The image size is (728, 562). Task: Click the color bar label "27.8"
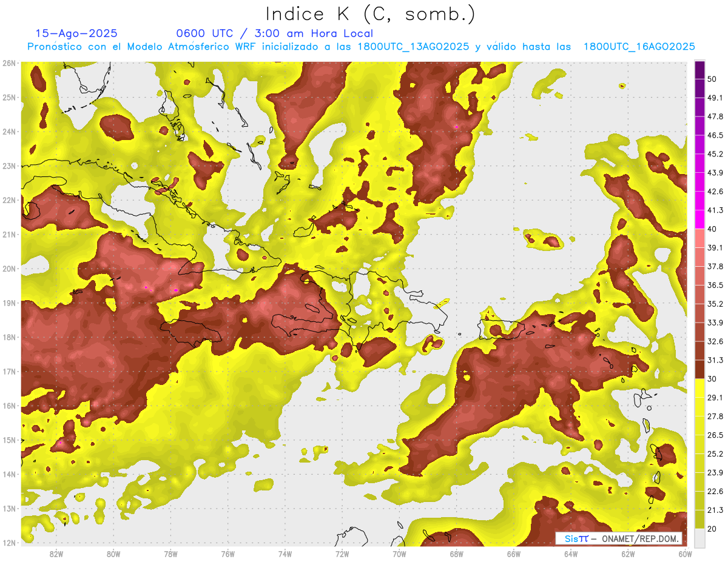[715, 416]
